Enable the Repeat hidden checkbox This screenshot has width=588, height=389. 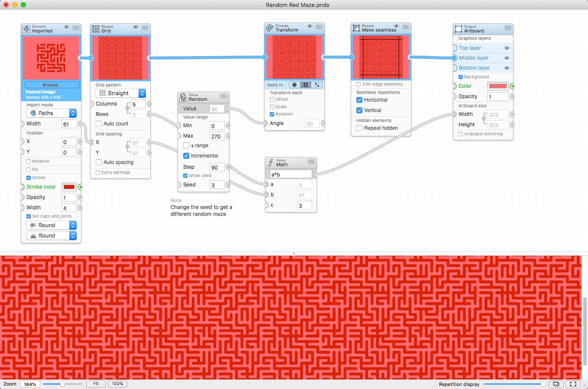(x=359, y=128)
